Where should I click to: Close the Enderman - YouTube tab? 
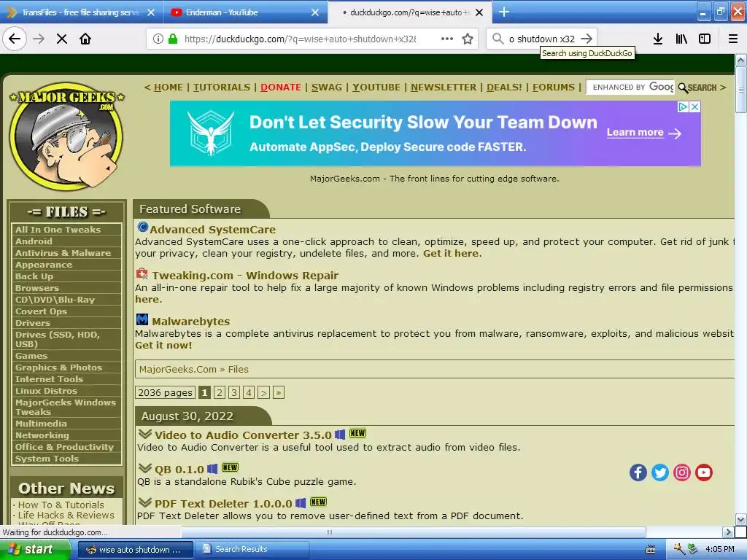(x=315, y=12)
